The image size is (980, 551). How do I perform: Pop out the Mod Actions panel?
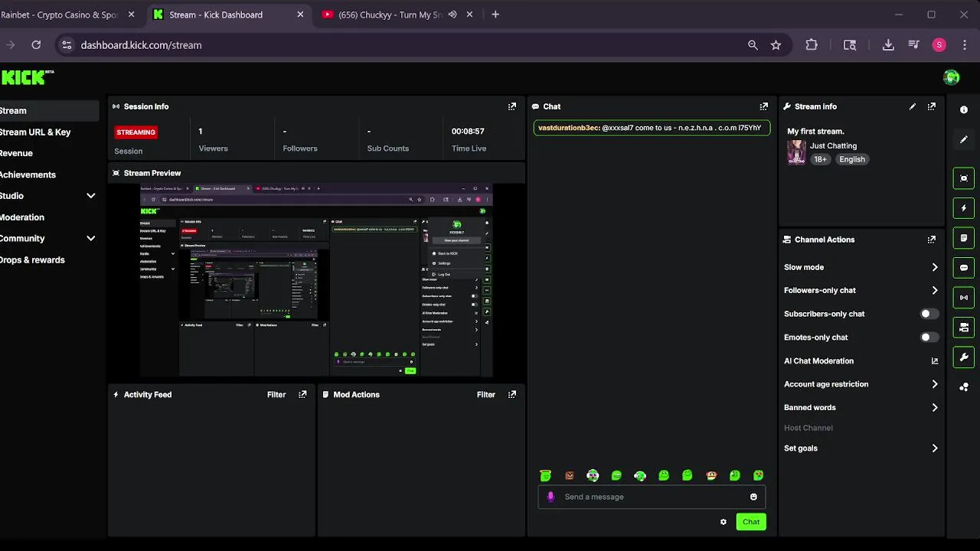point(512,395)
